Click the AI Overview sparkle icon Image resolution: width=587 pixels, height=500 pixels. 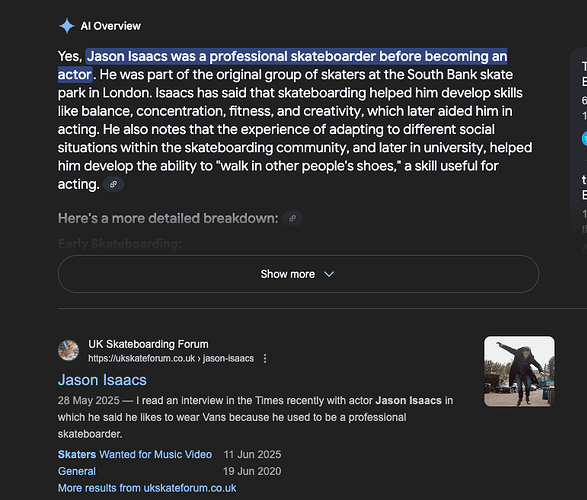click(67, 26)
